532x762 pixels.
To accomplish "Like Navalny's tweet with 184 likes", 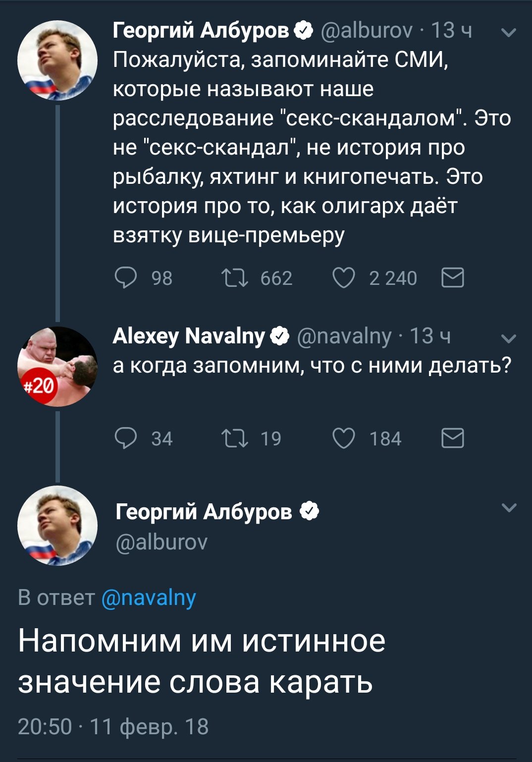I will click(343, 438).
